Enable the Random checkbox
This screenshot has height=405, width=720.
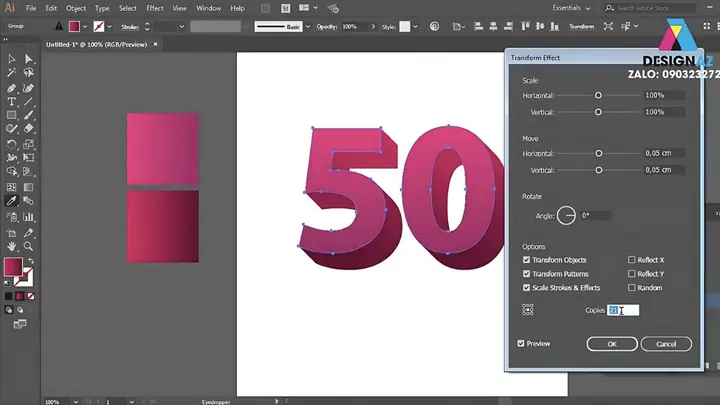[632, 287]
